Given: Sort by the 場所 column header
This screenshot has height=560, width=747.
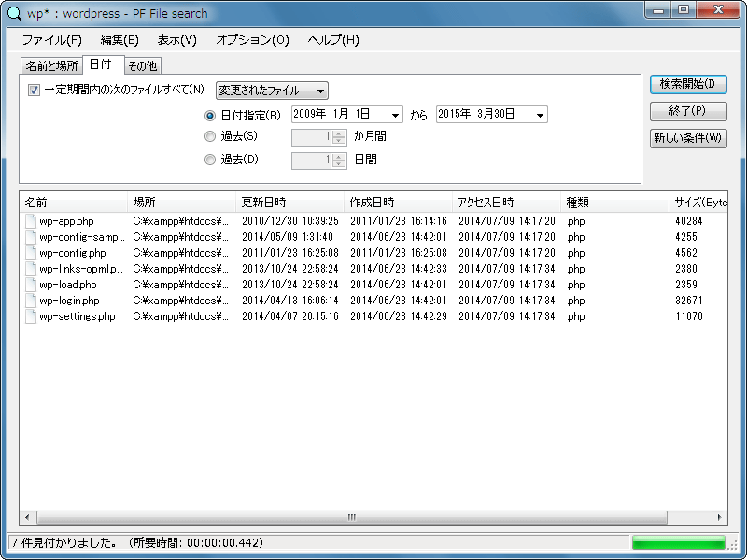Looking at the screenshot, I should (x=181, y=203).
